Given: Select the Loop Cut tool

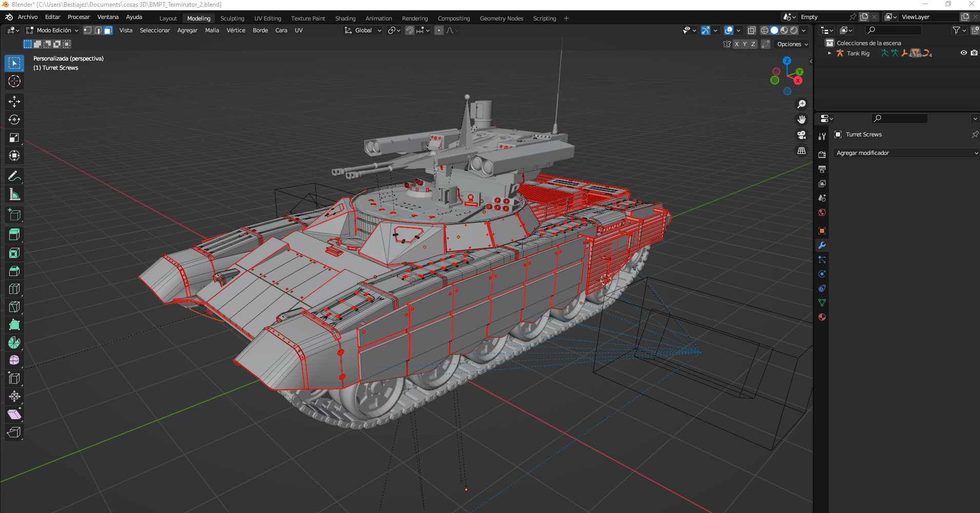Looking at the screenshot, I should point(14,289).
